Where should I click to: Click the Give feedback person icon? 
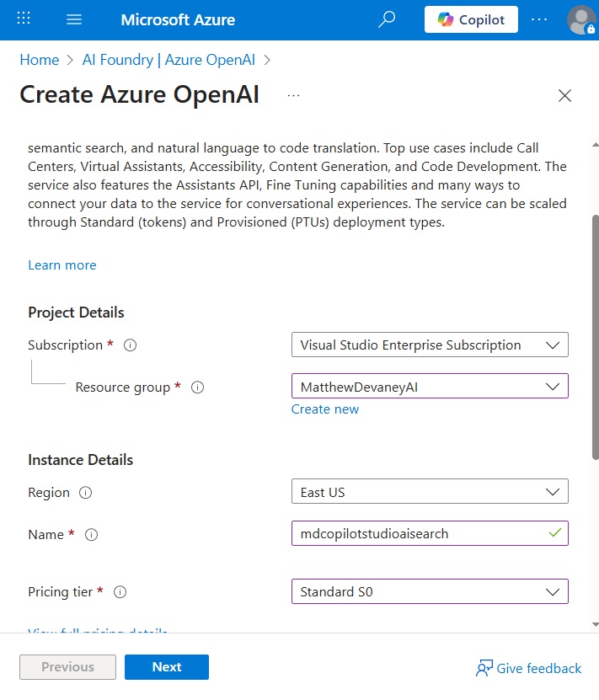point(484,668)
